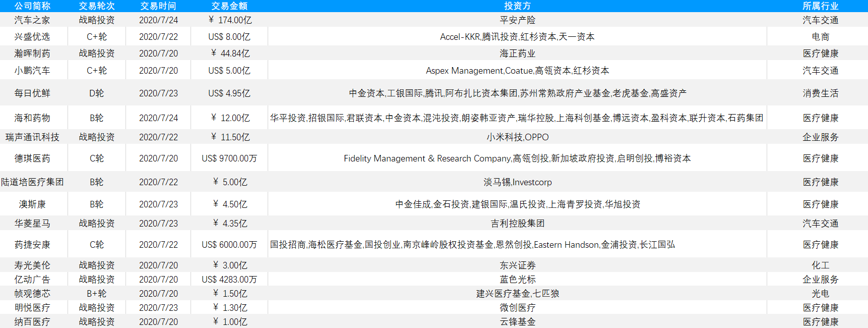Select the 海正药业 investor cell
This screenshot has height=328, width=868.
click(518, 53)
